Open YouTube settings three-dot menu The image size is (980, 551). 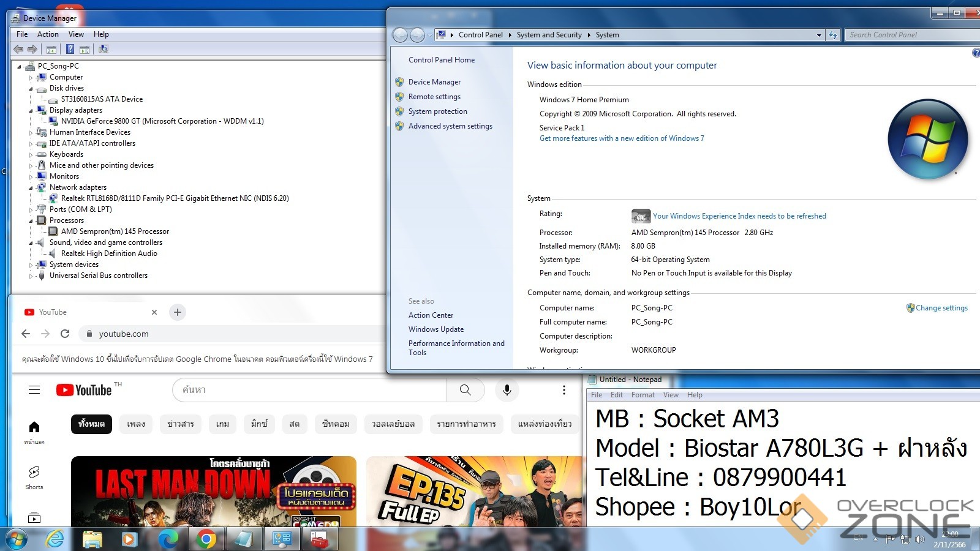[563, 390]
